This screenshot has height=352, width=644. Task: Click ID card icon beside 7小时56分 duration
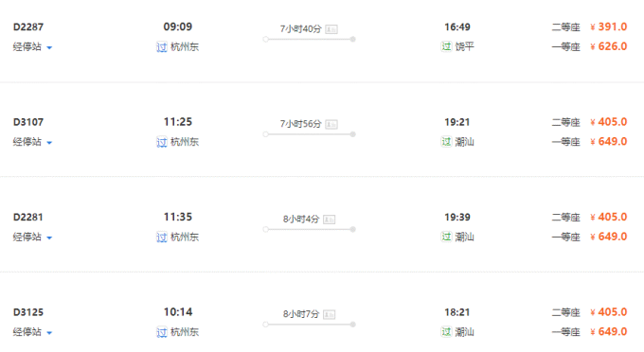tap(331, 124)
